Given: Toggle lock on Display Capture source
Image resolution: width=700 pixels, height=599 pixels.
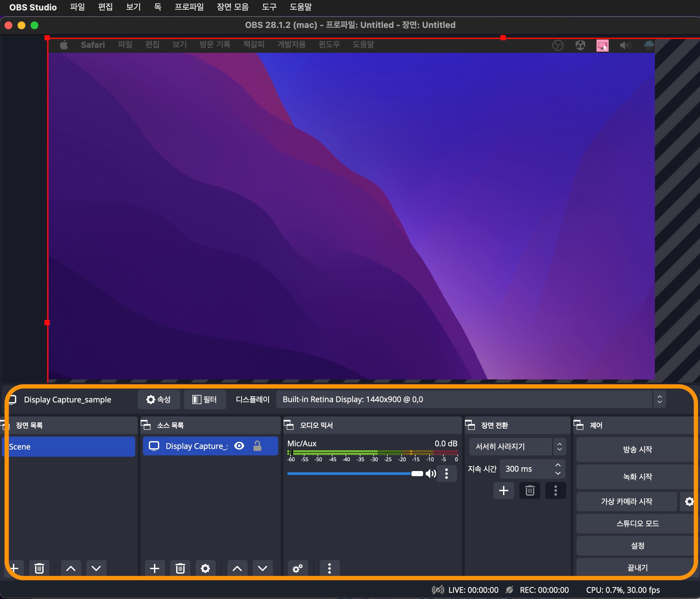Looking at the screenshot, I should (257, 446).
